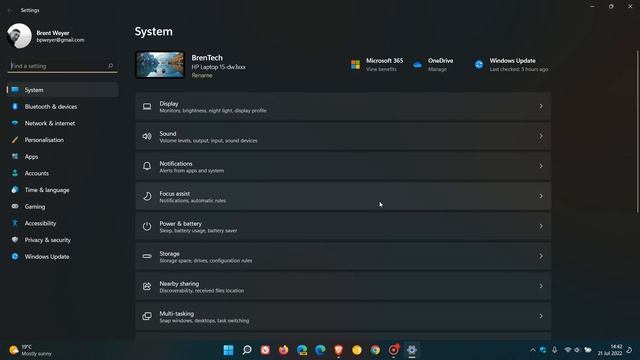Open Accessibility settings

pos(63,223)
